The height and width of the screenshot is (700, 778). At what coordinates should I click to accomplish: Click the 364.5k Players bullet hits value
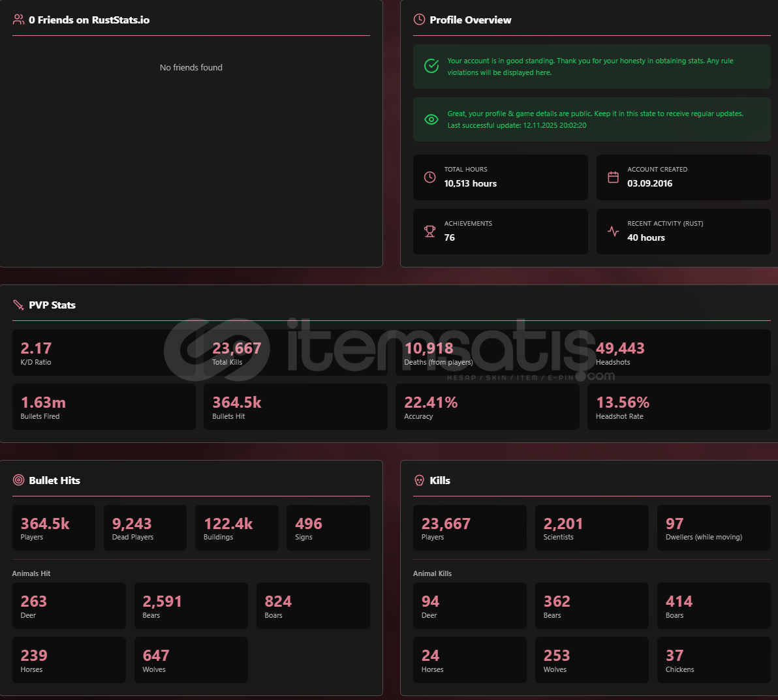45,524
